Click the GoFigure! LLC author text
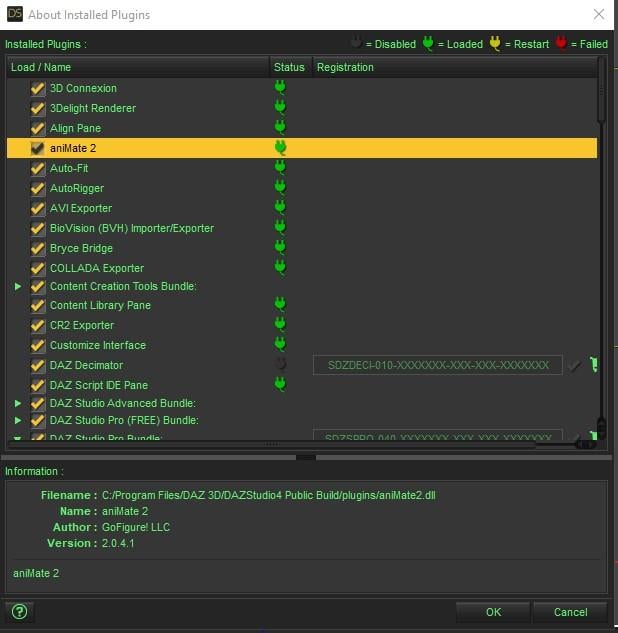 (x=136, y=527)
